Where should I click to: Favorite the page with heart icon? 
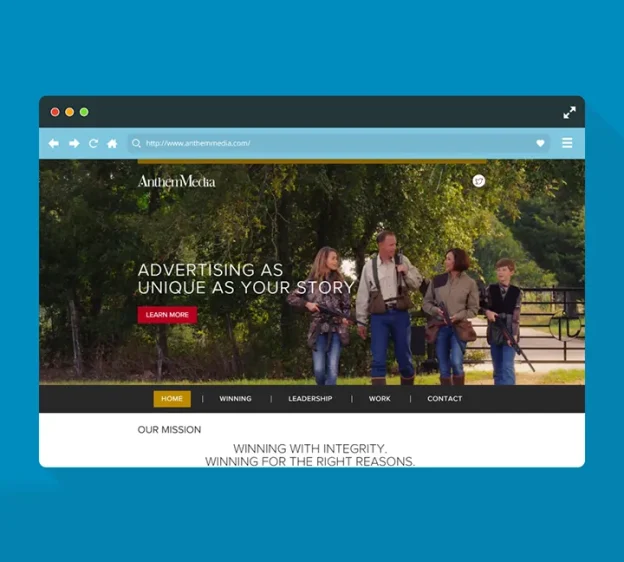(x=540, y=143)
